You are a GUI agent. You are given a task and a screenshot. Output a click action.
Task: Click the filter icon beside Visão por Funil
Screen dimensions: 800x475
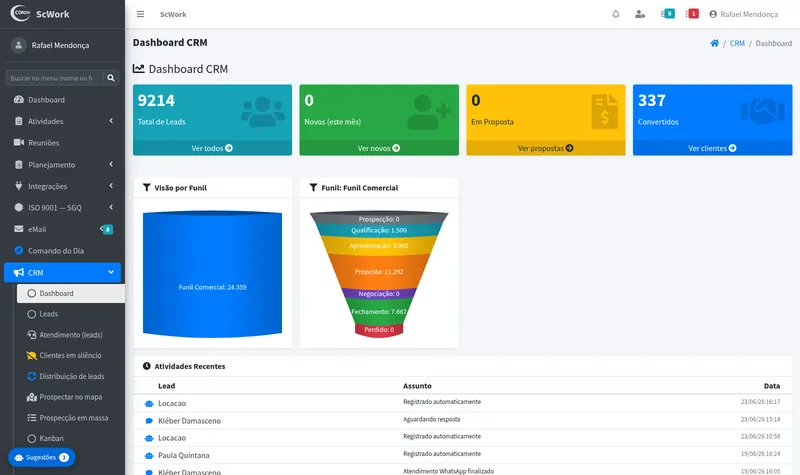click(x=147, y=188)
